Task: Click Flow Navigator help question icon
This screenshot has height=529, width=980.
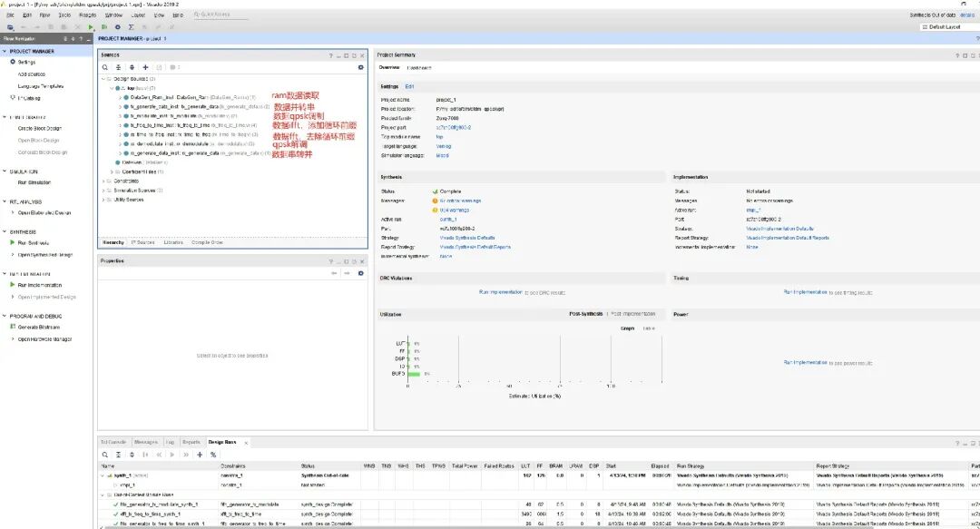Action: pos(81,39)
